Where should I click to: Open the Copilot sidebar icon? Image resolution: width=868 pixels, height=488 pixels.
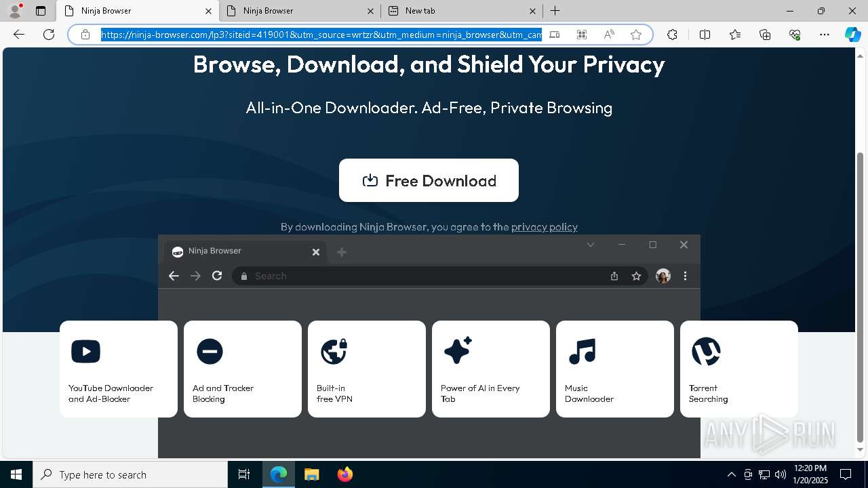852,35
